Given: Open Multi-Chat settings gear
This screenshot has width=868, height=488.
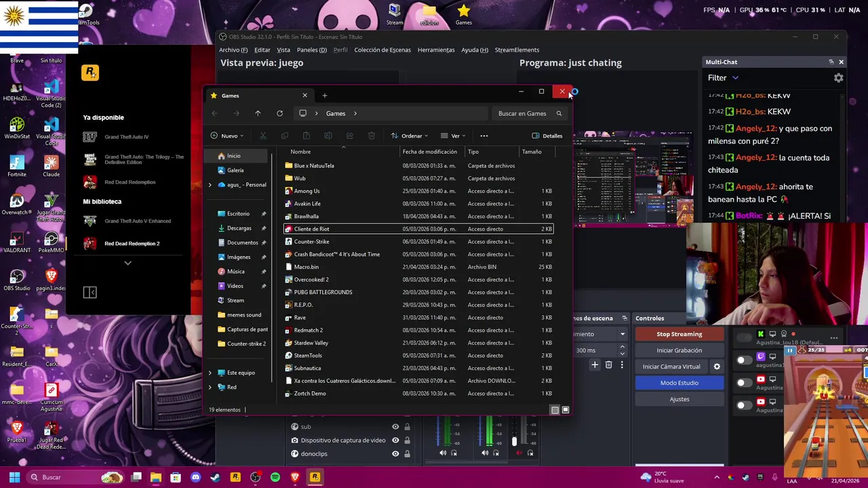Looking at the screenshot, I should click(x=839, y=78).
